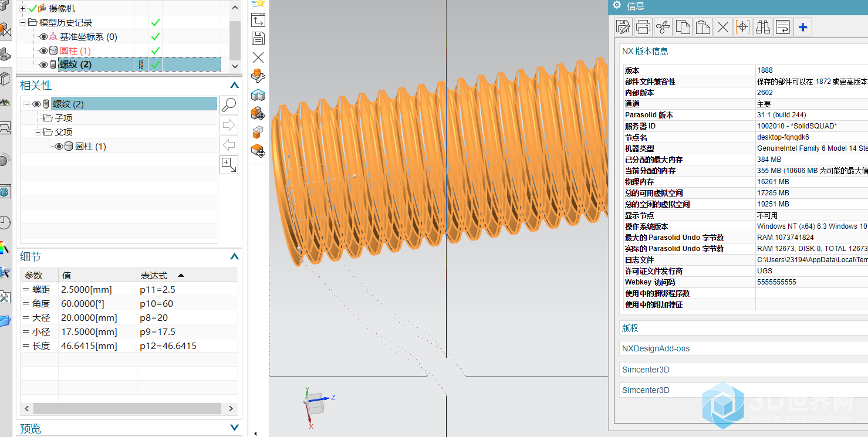
Task: Click the blue hollow block icon in vertical toolbar
Action: [x=258, y=94]
